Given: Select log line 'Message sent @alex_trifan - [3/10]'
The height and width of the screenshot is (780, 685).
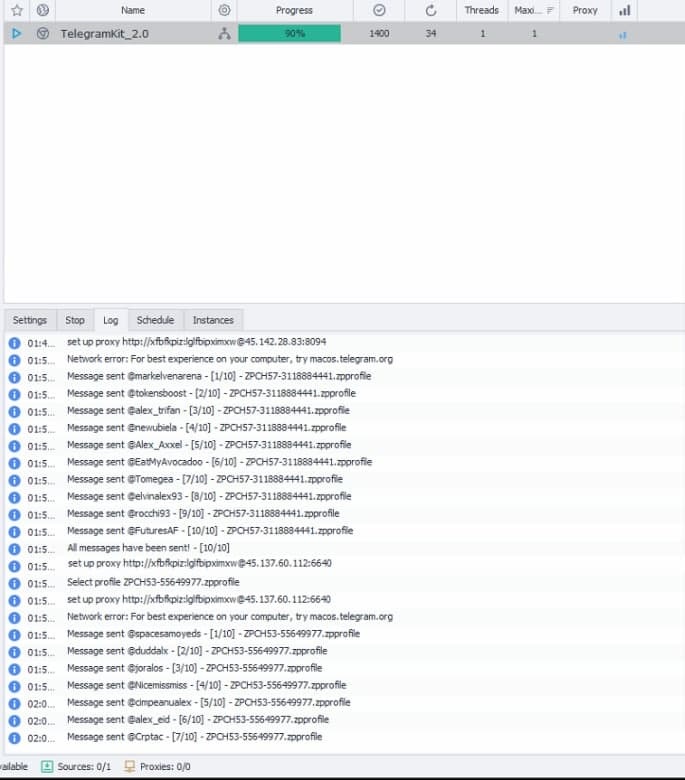Looking at the screenshot, I should coord(208,410).
